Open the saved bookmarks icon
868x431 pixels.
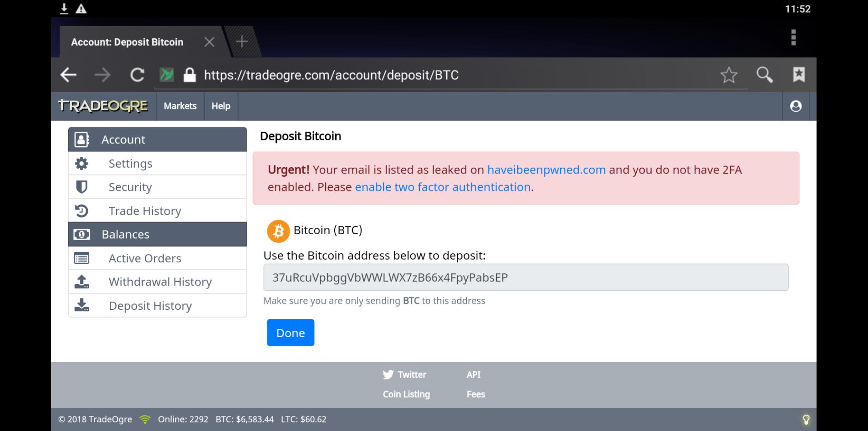[x=799, y=75]
